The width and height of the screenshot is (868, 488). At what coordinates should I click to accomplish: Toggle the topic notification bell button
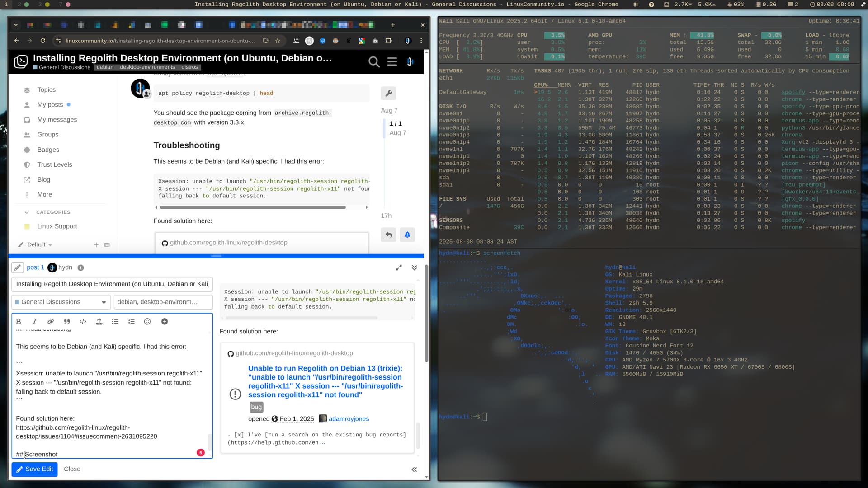[407, 235]
